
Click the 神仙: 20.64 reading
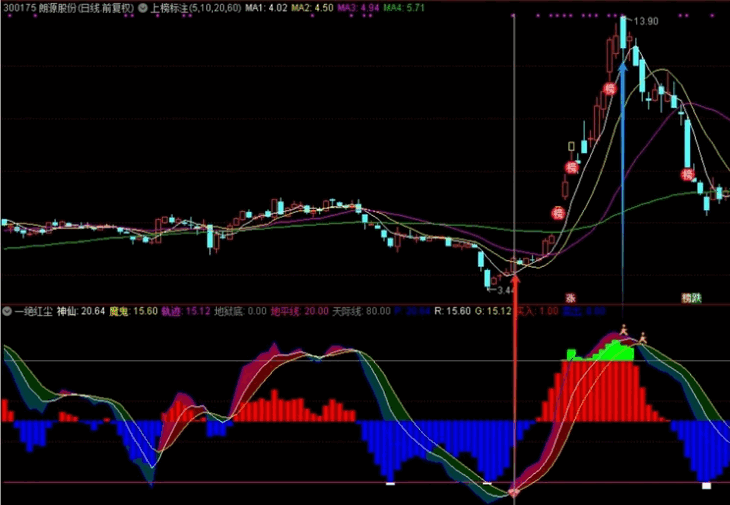coord(81,311)
